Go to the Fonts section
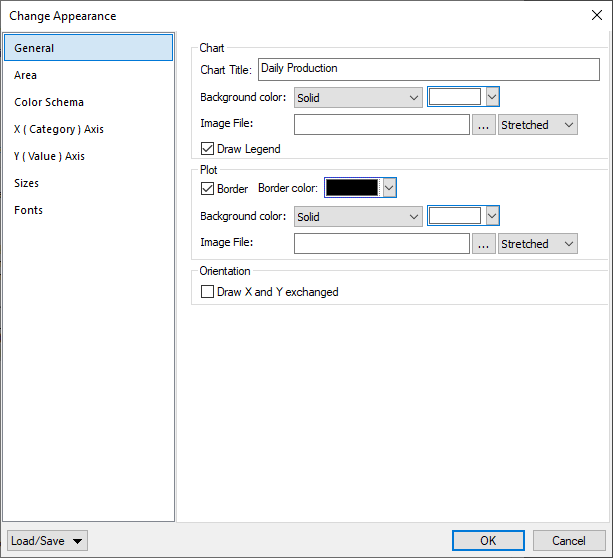This screenshot has height=558, width=613. (x=28, y=210)
